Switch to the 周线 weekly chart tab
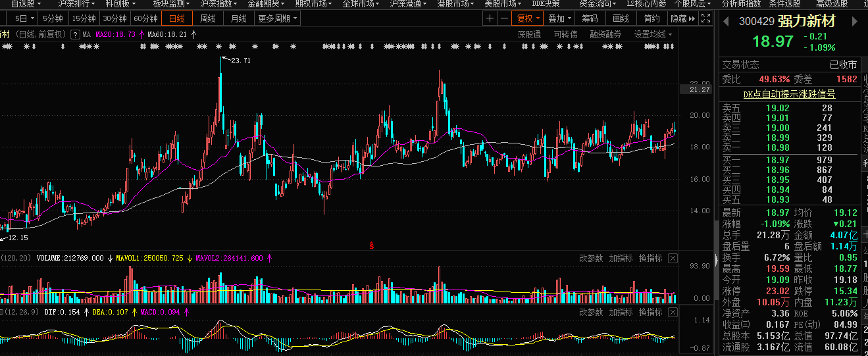The width and height of the screenshot is (868, 356). coord(208,19)
